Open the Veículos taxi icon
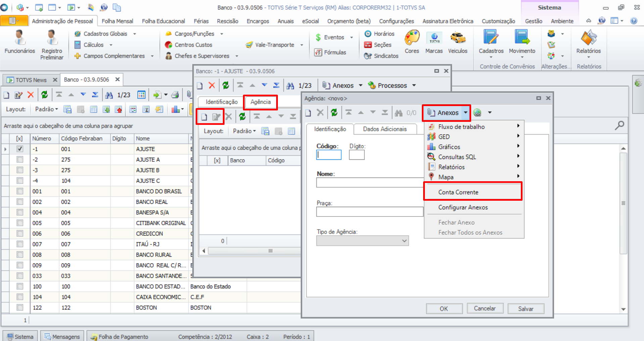The width and height of the screenshot is (644, 341). 458,42
